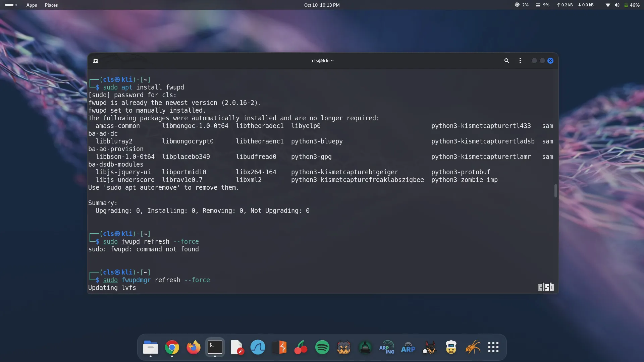Launch Wireshark from the dock

pos(258,347)
